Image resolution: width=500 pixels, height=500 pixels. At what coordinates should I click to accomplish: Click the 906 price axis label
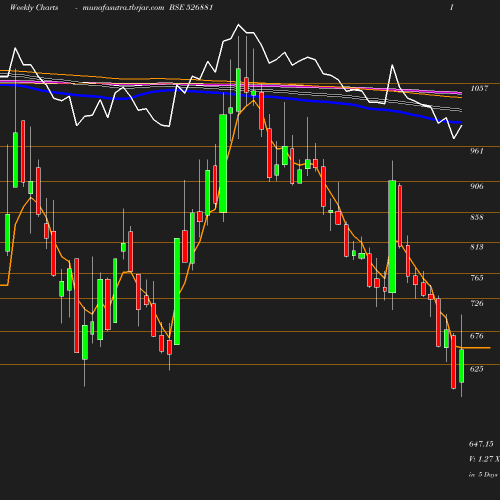(x=477, y=186)
